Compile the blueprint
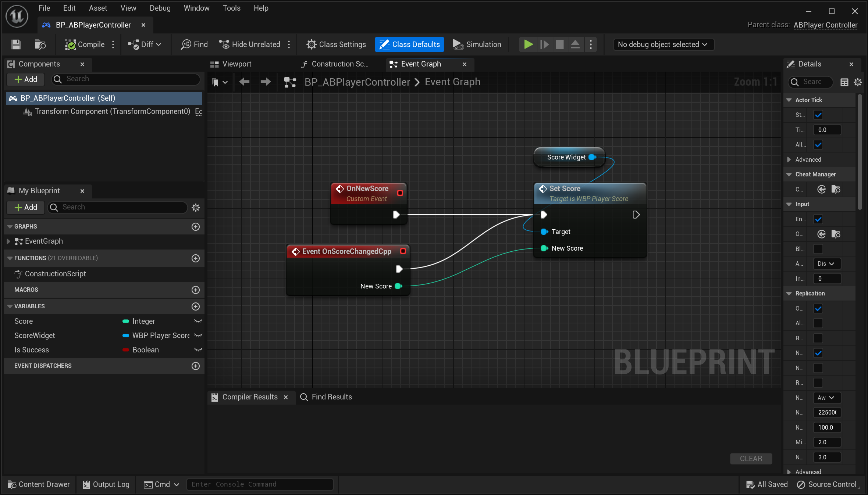 click(85, 44)
